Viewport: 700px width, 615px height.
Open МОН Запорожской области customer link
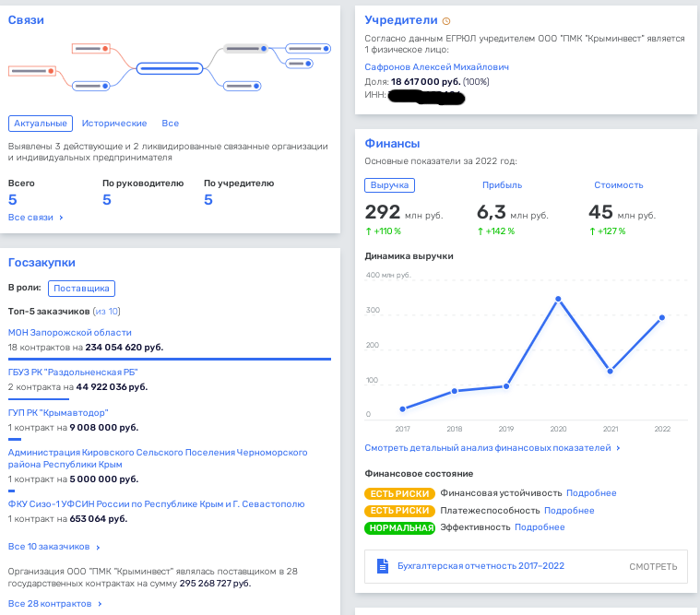[70, 333]
